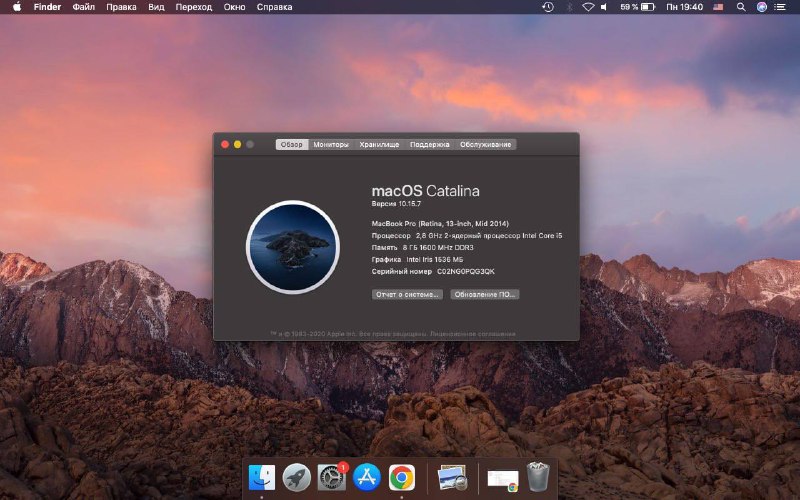Open System Preferences in the Dock
The height and width of the screenshot is (500, 800).
click(x=332, y=478)
